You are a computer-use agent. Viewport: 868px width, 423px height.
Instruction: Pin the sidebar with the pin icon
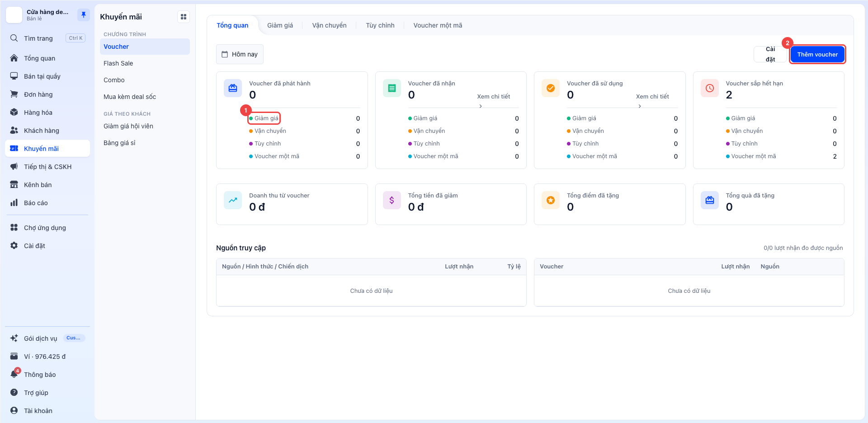(84, 15)
